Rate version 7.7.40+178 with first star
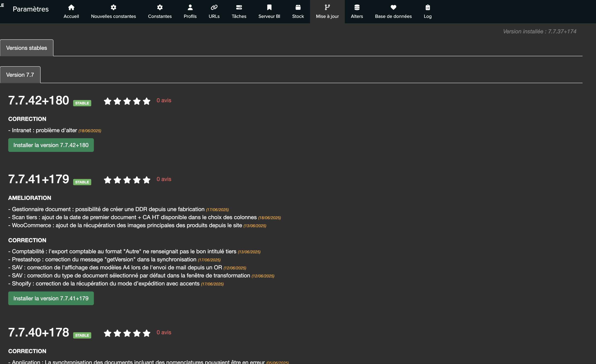This screenshot has width=596, height=364. click(108, 333)
